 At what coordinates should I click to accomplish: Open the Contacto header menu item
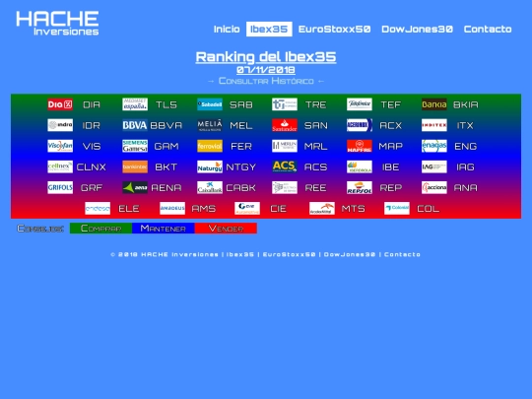coord(488,30)
